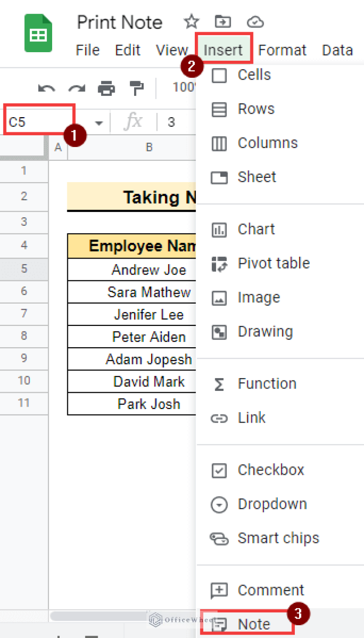Screen dimensions: 364x638
Task: Insert a Checkbox from the menu
Action: coord(271,470)
